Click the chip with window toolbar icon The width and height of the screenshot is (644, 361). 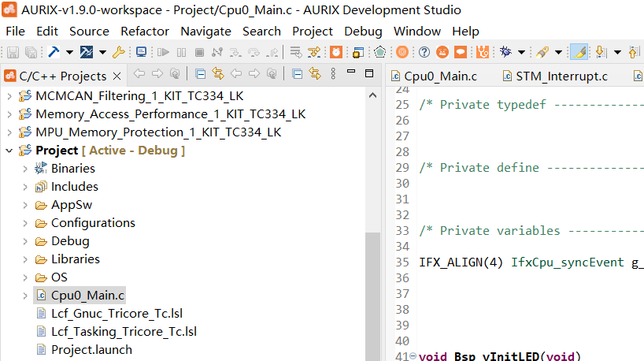pyautogui.click(x=357, y=52)
